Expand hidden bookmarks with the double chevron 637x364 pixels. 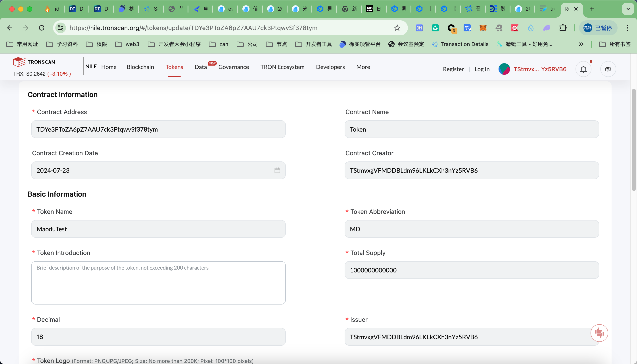click(x=581, y=44)
